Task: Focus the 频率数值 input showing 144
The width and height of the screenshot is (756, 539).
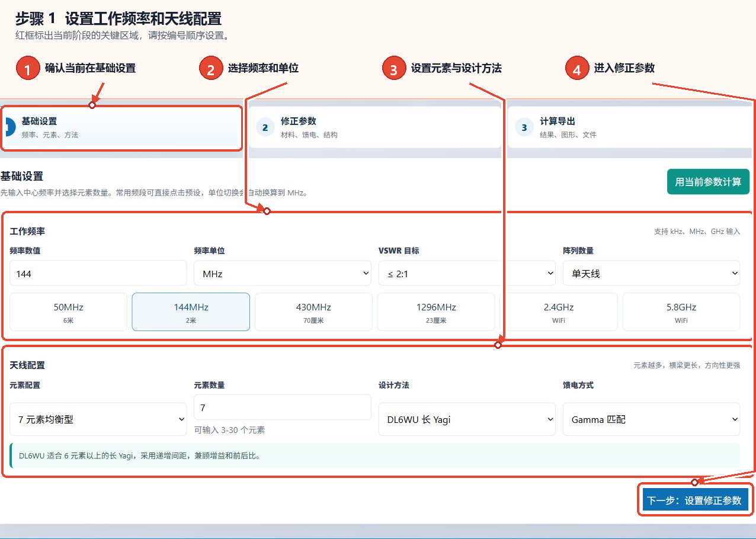Action: (x=98, y=274)
